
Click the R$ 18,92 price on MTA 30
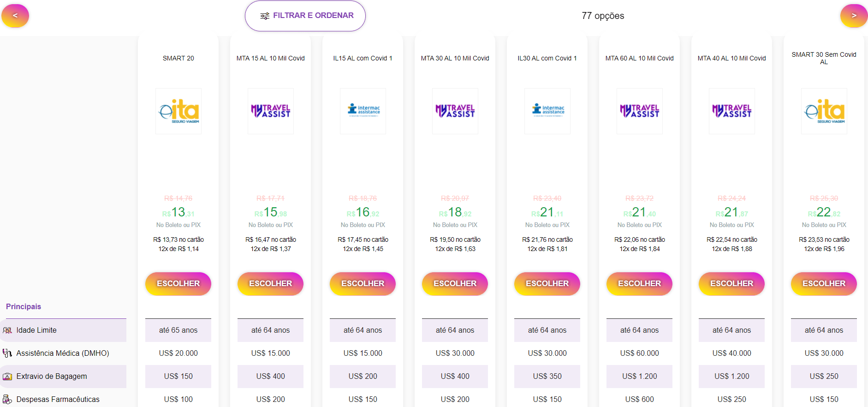coord(455,212)
